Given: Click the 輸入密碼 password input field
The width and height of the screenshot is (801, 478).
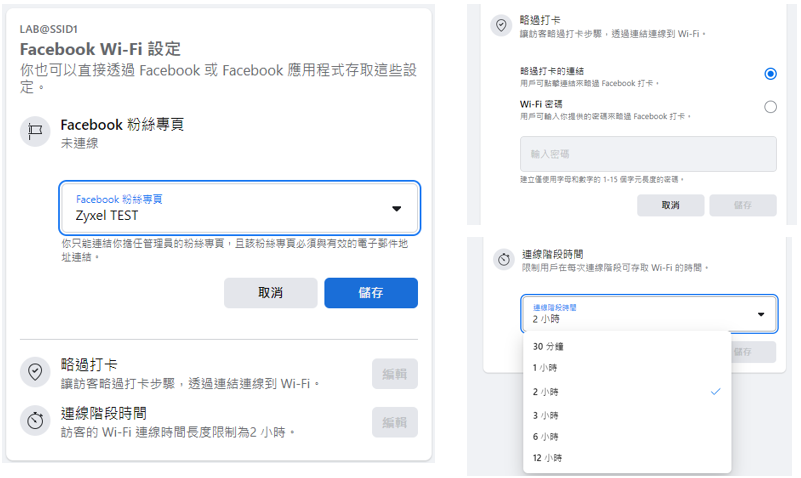Looking at the screenshot, I should click(x=648, y=154).
